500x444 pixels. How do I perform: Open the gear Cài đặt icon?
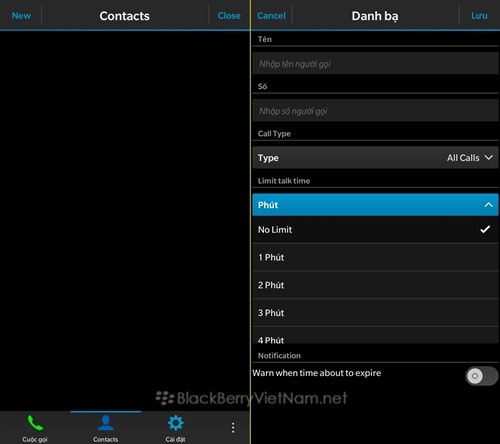[176, 423]
